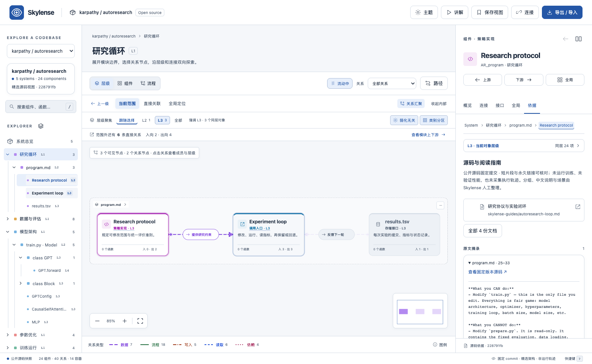Screen dimensions: 592x364
Task: Click the 流程 green relation legend swatch
Action: (x=145, y=345)
